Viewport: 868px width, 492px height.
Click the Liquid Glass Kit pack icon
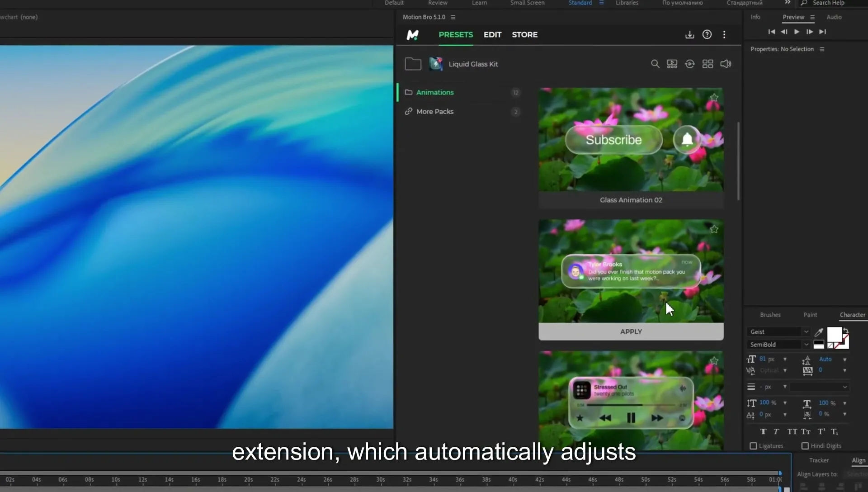[436, 64]
